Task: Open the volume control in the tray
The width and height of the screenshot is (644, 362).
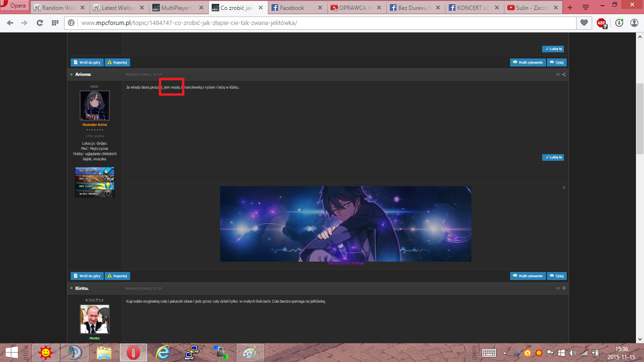Action: click(573, 353)
